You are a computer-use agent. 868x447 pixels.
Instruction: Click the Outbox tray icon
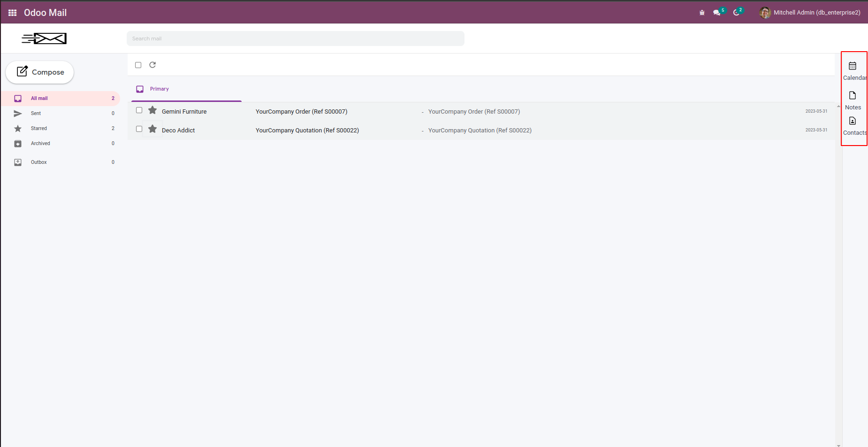pos(18,162)
